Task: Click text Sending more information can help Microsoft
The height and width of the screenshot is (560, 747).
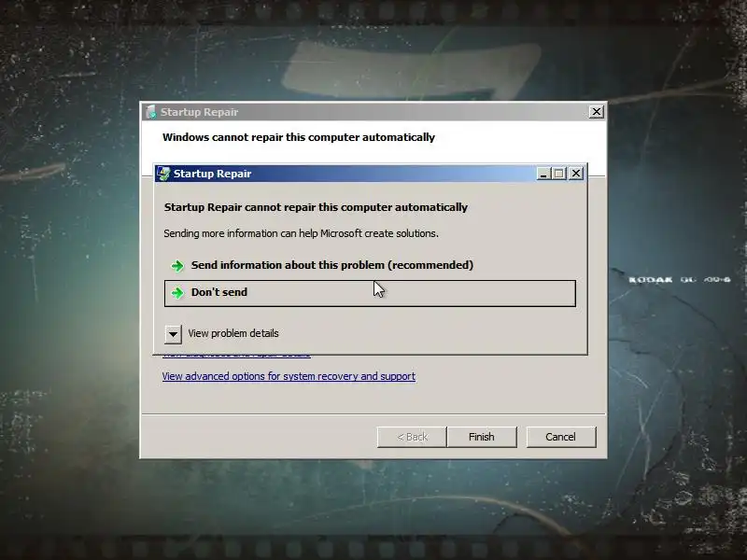Action: pyautogui.click(x=301, y=233)
